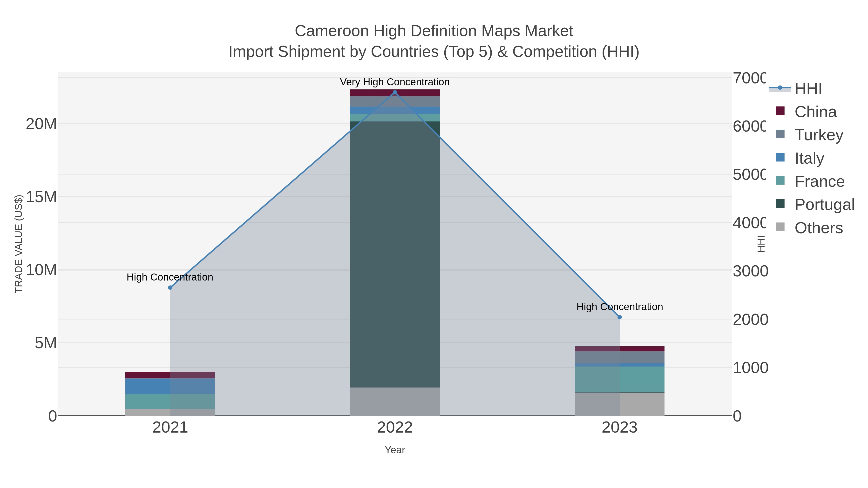Click the China maroon legend swatch
This screenshot has width=868, height=488.
(780, 111)
